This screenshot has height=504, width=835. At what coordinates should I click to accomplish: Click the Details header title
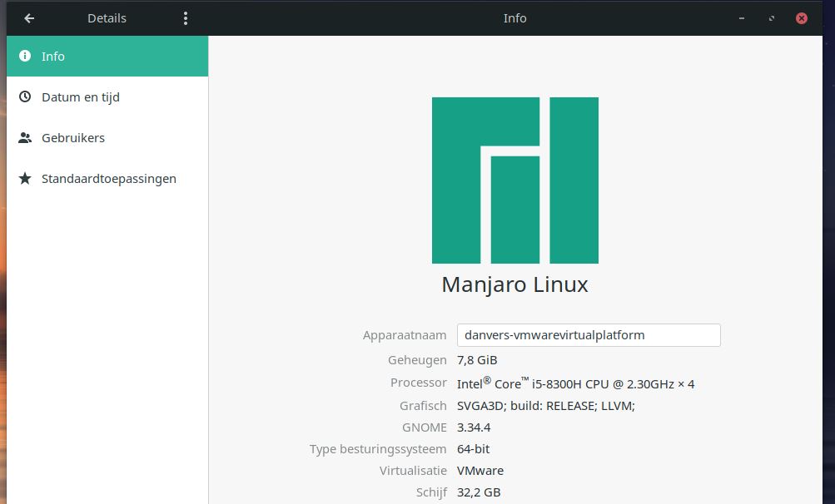pyautogui.click(x=107, y=18)
